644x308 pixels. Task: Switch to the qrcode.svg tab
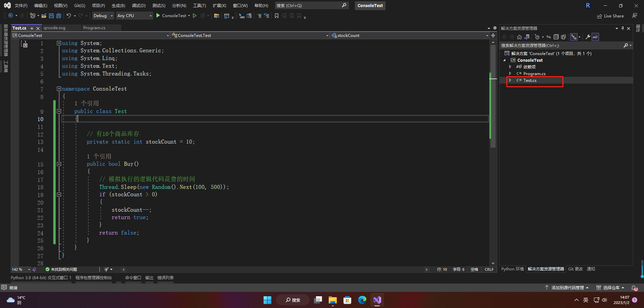click(x=55, y=28)
